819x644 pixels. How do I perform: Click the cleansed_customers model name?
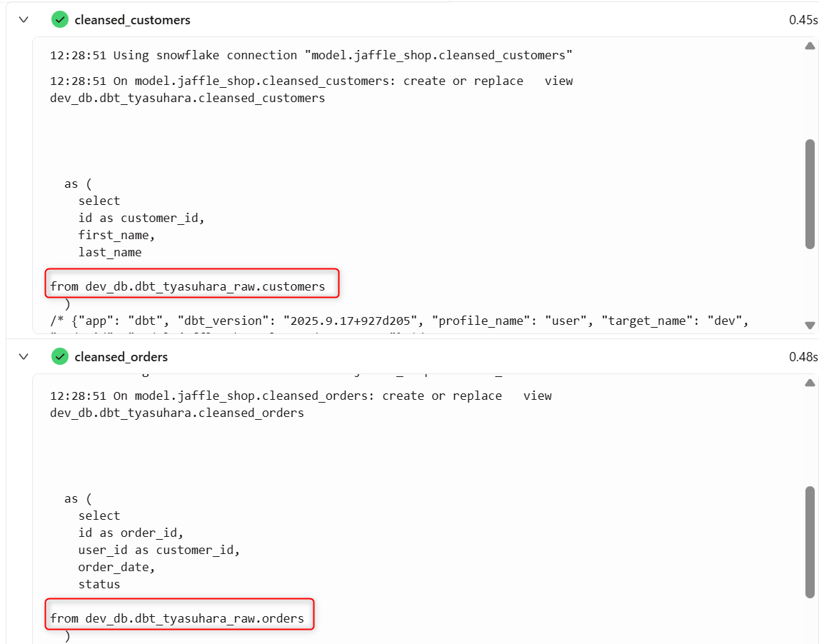pyautogui.click(x=132, y=20)
